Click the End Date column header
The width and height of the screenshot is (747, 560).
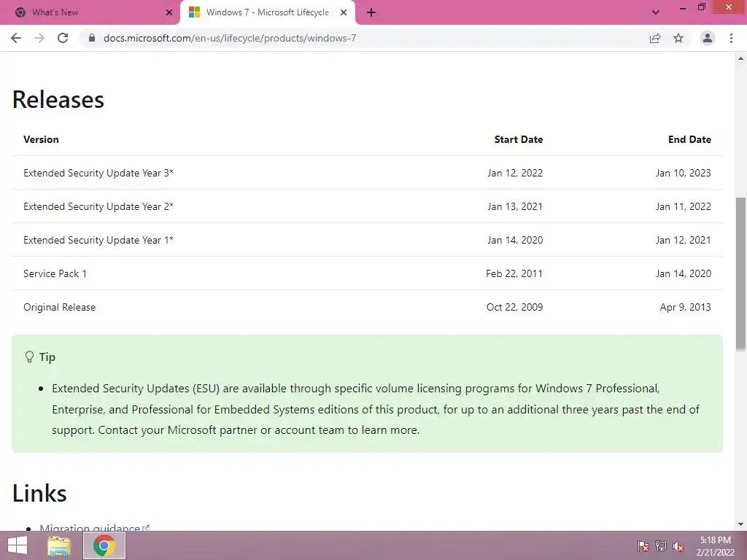click(689, 139)
